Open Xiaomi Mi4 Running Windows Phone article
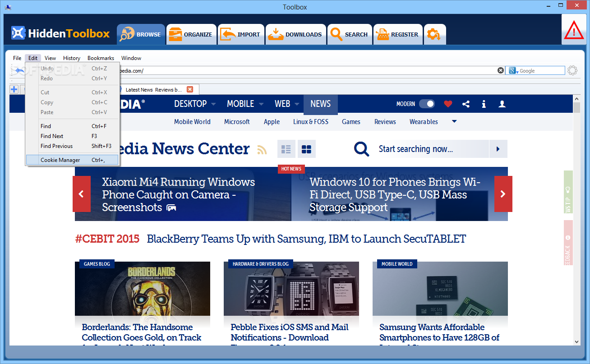This screenshot has height=364, width=590. point(179,194)
